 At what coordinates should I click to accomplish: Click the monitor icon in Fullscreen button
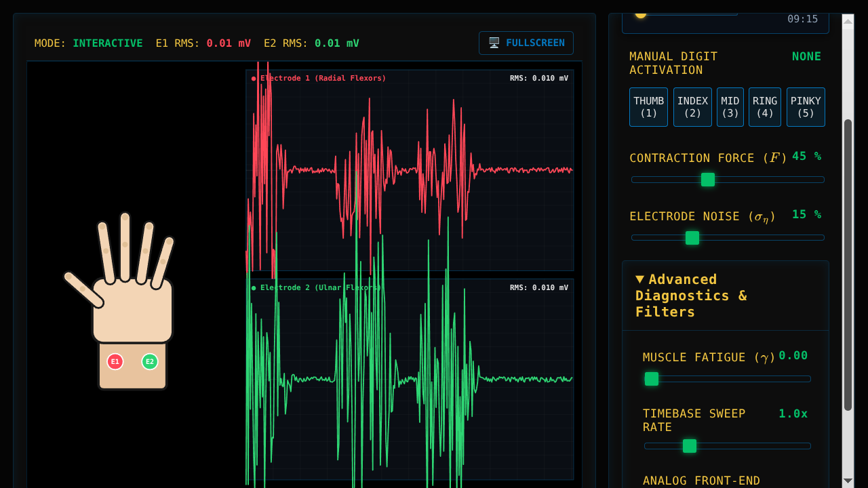pos(494,43)
